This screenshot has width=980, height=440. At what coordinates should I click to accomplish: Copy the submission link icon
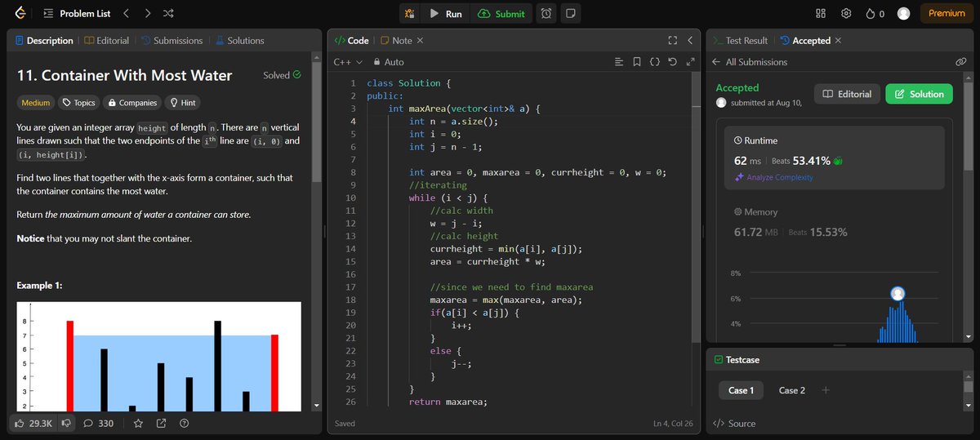961,62
